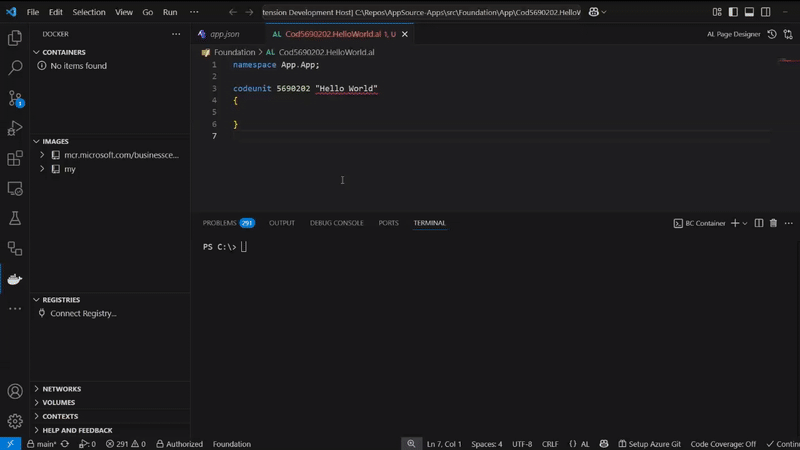Open the history icon in editor toolbar
Viewport: 800px width, 450px height.
[x=772, y=34]
